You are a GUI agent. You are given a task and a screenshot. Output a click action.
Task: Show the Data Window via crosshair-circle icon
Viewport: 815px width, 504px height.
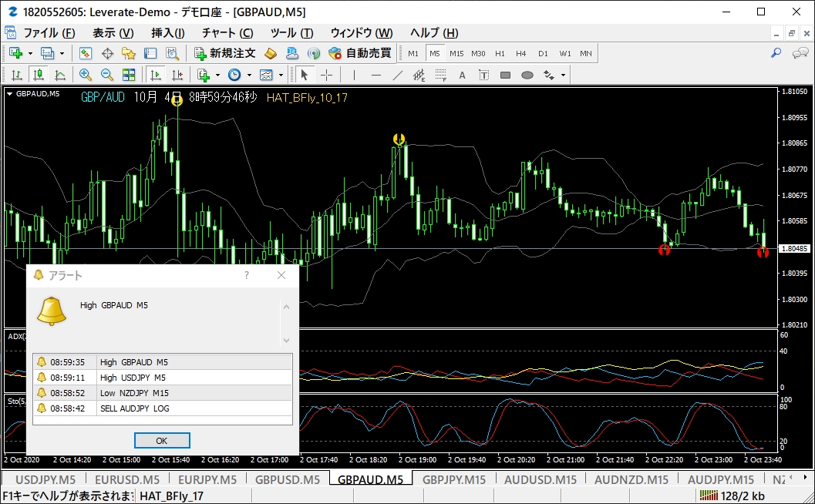click(107, 53)
